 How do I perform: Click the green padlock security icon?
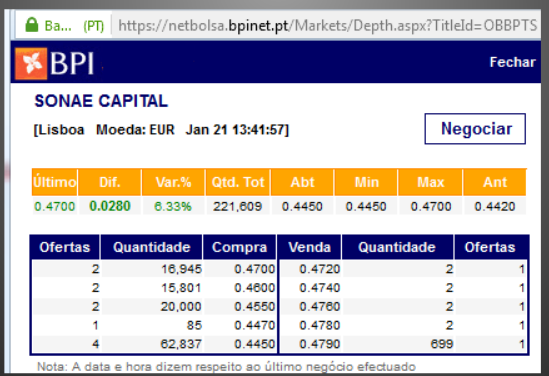[32, 25]
